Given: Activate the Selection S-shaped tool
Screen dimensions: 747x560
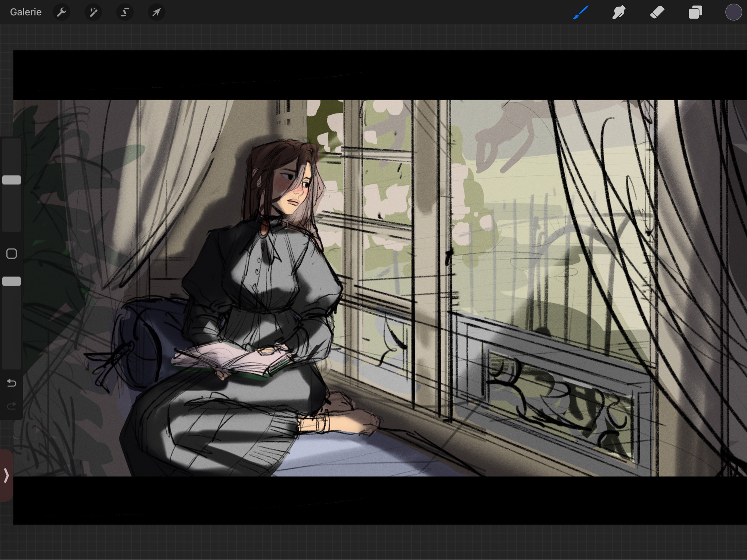Looking at the screenshot, I should (125, 12).
